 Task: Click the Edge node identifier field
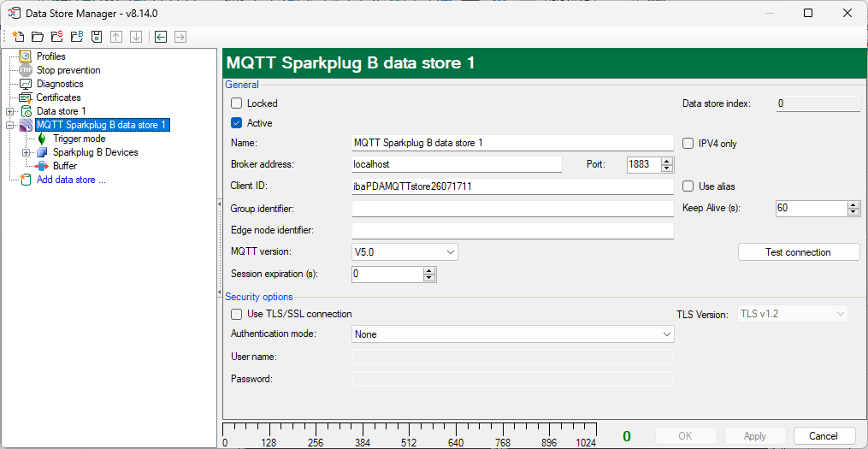tap(512, 230)
